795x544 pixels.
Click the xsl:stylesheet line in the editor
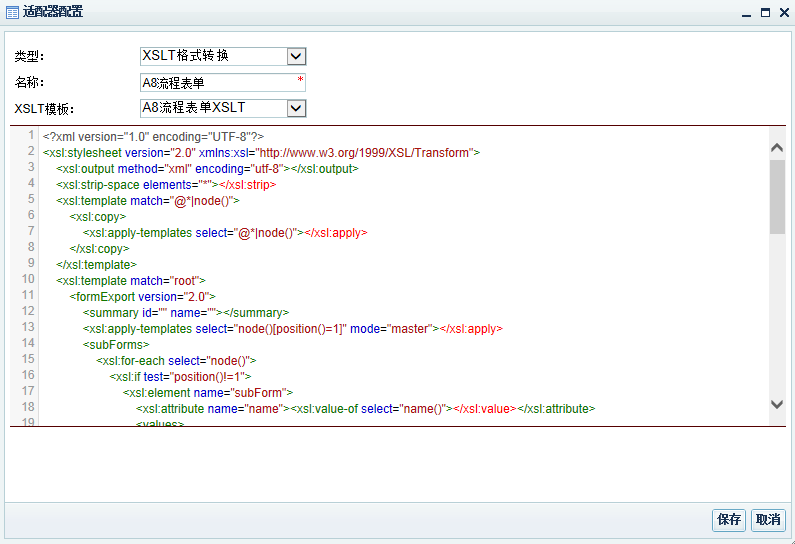(261, 153)
